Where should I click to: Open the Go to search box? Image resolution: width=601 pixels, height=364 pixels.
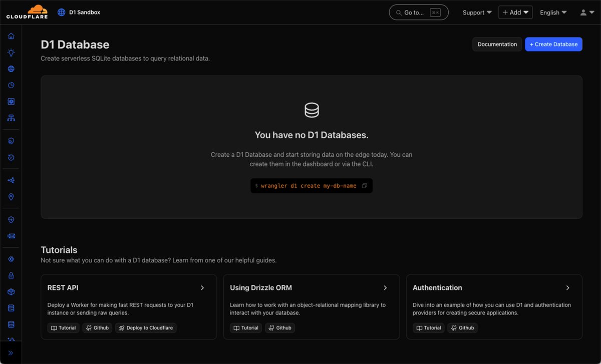(x=419, y=13)
